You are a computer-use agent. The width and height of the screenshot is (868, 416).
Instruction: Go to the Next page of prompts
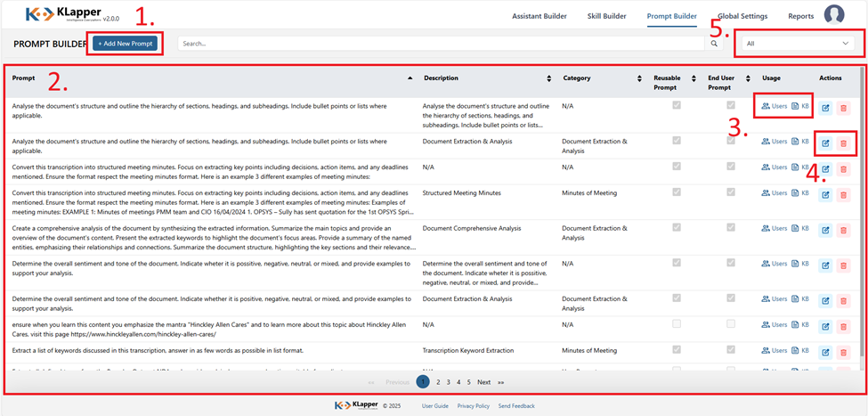[483, 382]
